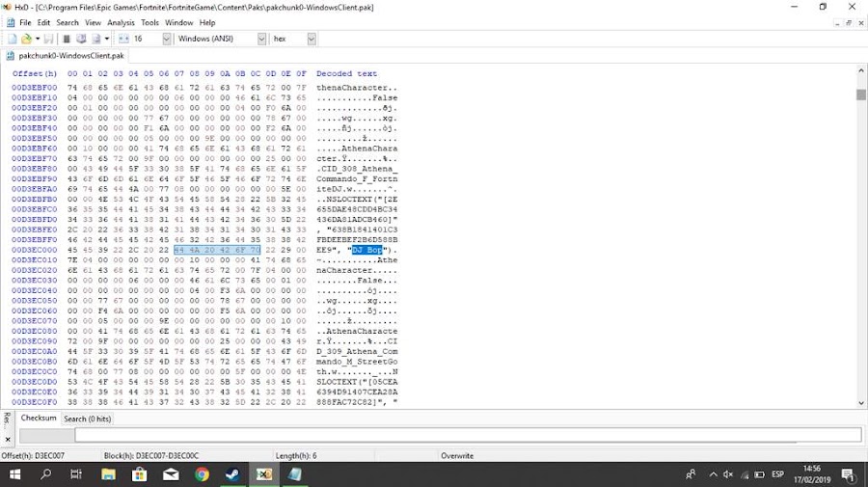Viewport: 868px width, 487px height.
Task: Click decoded text mando_M_StreetGo
Action: pyautogui.click(x=357, y=362)
